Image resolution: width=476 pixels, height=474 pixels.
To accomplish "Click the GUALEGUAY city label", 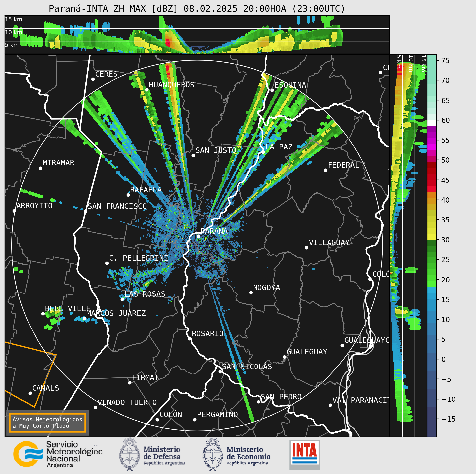I will (x=307, y=352).
